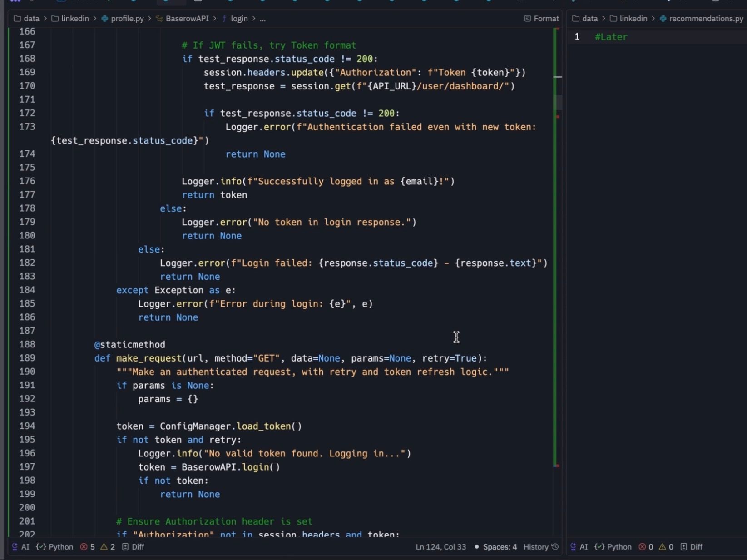Click the "return token" statement
This screenshot has height=560, width=747.
[214, 195]
